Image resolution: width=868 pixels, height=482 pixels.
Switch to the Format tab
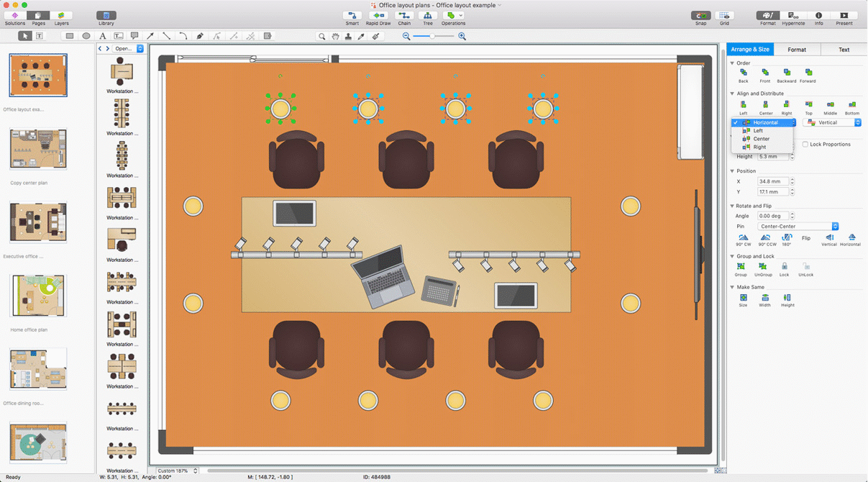point(796,50)
